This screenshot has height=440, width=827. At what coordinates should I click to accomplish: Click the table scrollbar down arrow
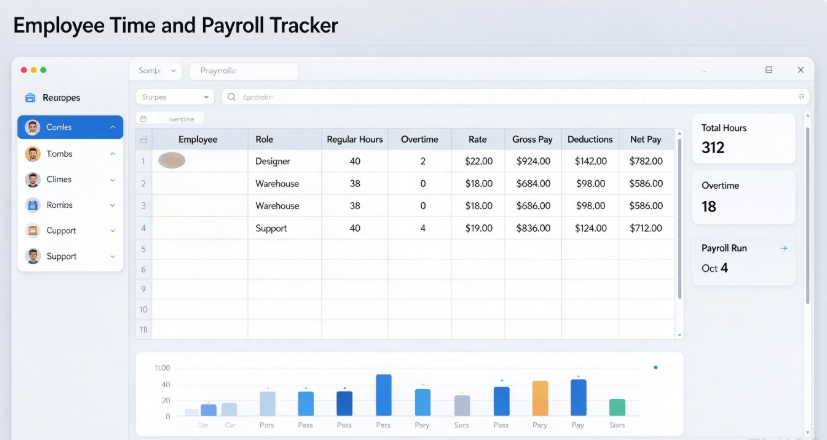click(x=679, y=335)
